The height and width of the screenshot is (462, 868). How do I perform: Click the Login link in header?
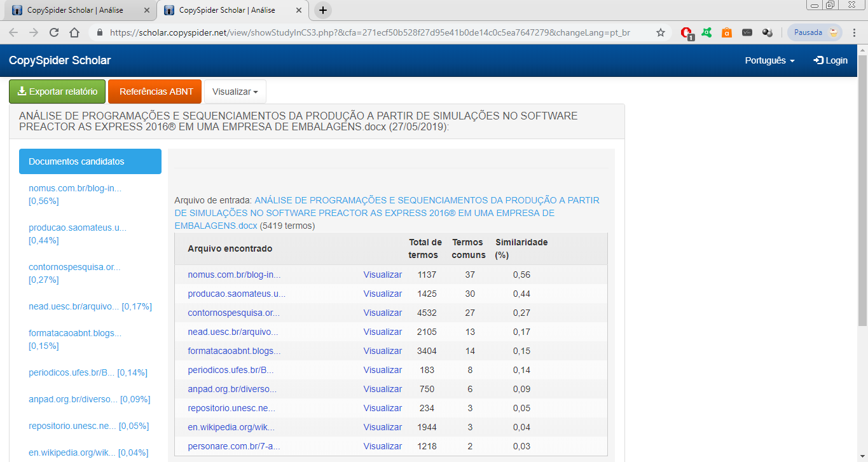pos(830,60)
